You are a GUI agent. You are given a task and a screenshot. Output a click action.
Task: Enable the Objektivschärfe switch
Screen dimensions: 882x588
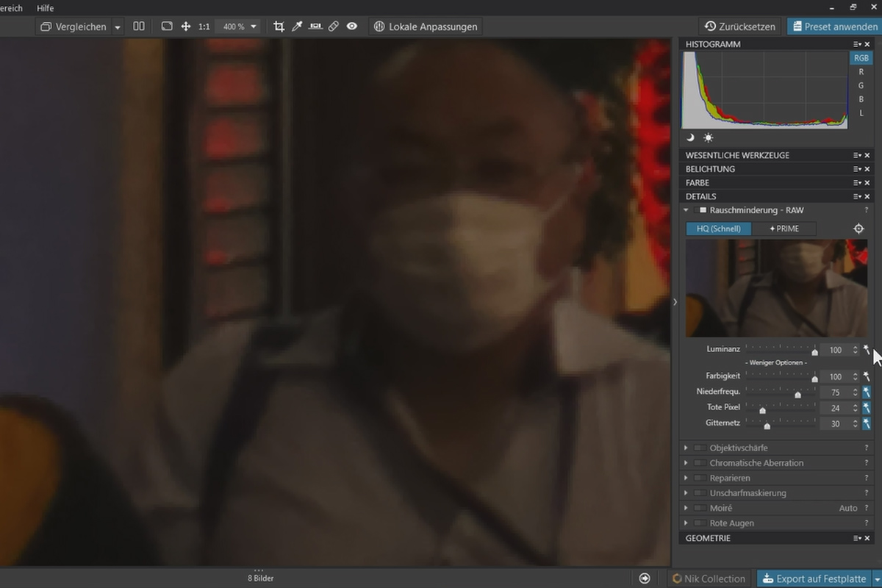click(x=700, y=448)
